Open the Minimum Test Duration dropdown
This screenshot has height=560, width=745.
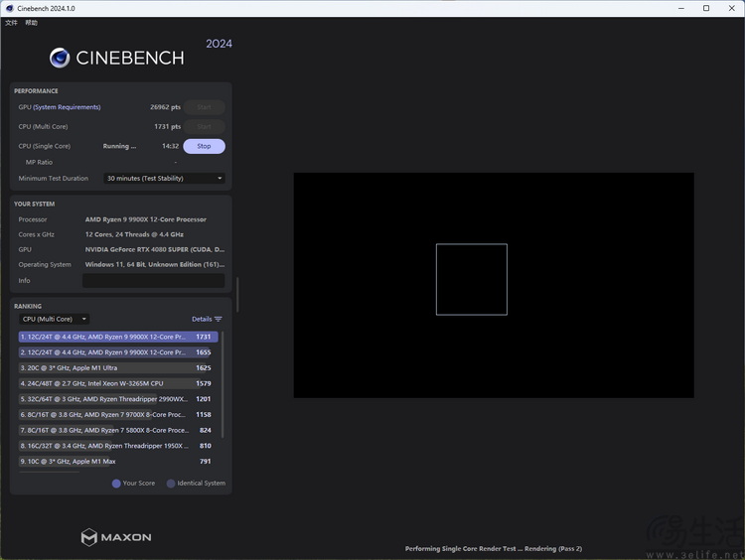pyautogui.click(x=164, y=178)
